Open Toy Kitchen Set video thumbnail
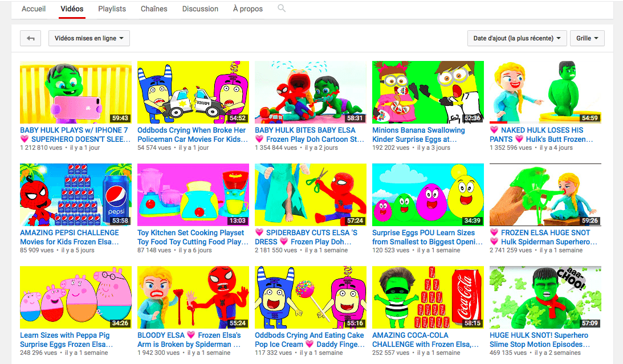 193,194
